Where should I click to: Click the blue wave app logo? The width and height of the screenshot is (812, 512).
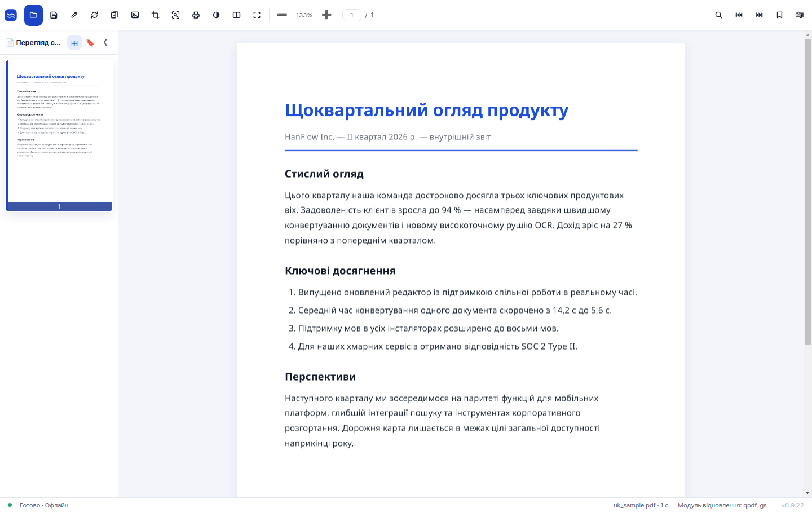(x=11, y=15)
